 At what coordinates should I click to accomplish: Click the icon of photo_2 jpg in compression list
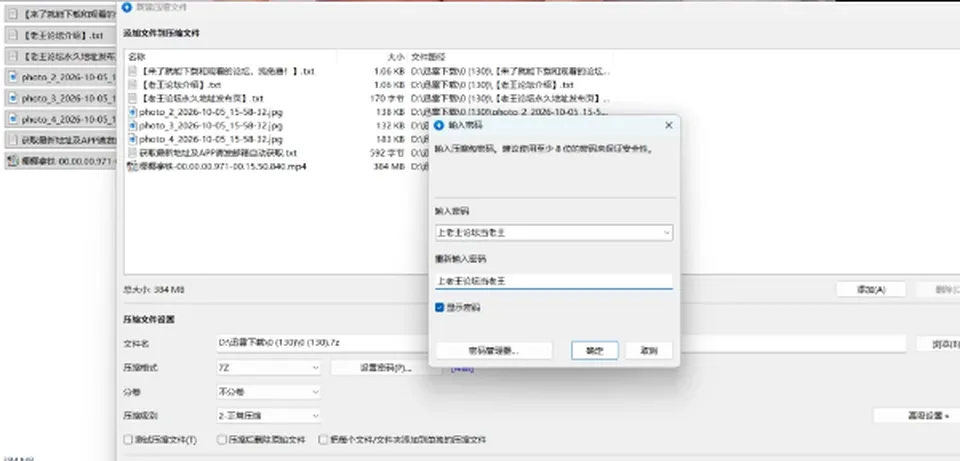[133, 112]
